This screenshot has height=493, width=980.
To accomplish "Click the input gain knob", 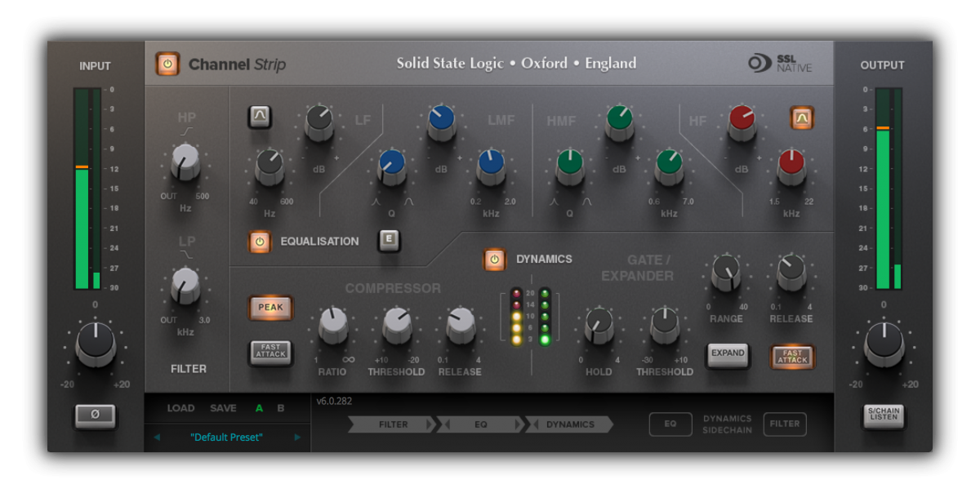I will pos(95,343).
